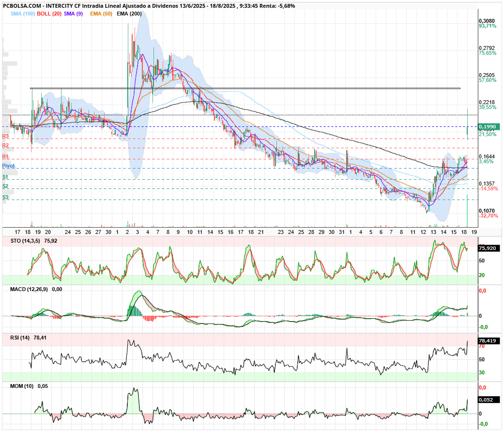Click the 0,2218 price axis label
The height and width of the screenshot is (432, 504).
[487, 102]
